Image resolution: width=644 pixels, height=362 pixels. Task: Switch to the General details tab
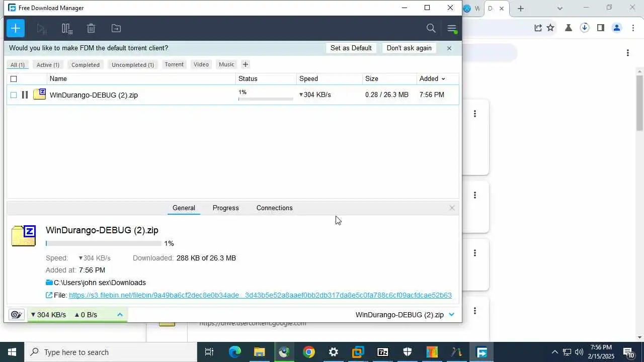coord(184,208)
